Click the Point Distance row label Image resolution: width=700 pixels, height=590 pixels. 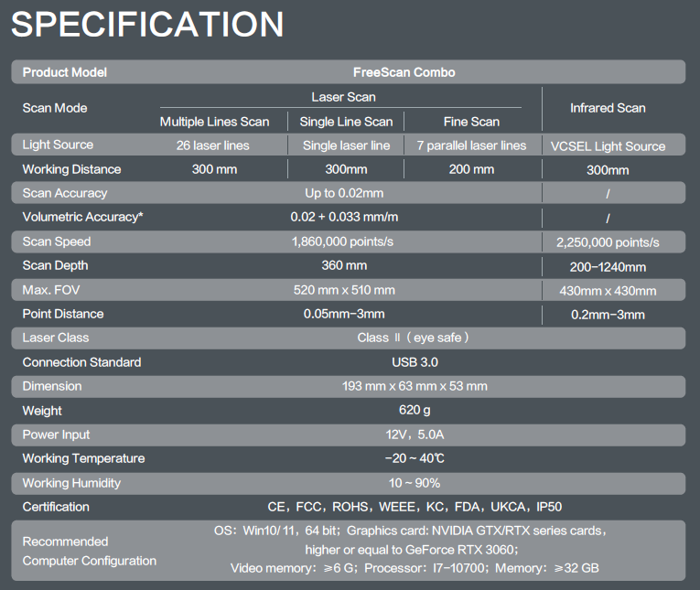[63, 314]
